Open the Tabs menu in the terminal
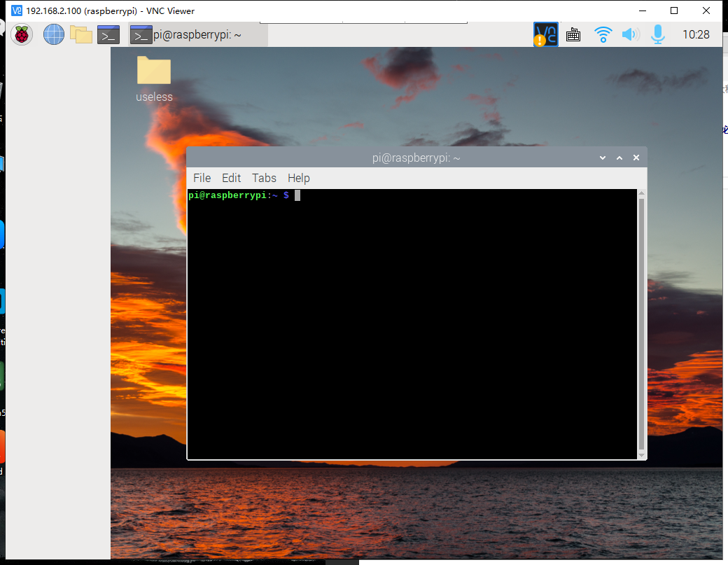The image size is (728, 565). click(x=264, y=178)
